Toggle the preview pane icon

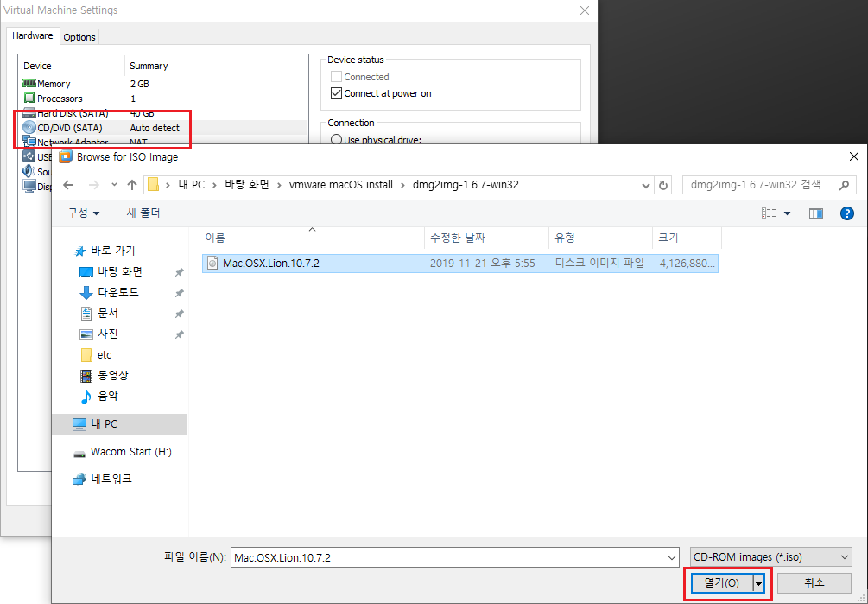[x=816, y=213]
